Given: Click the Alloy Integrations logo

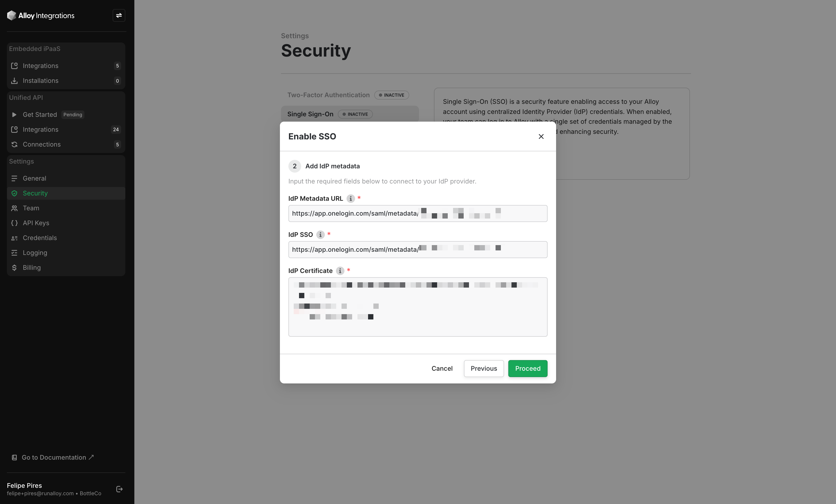Looking at the screenshot, I should click(41, 16).
